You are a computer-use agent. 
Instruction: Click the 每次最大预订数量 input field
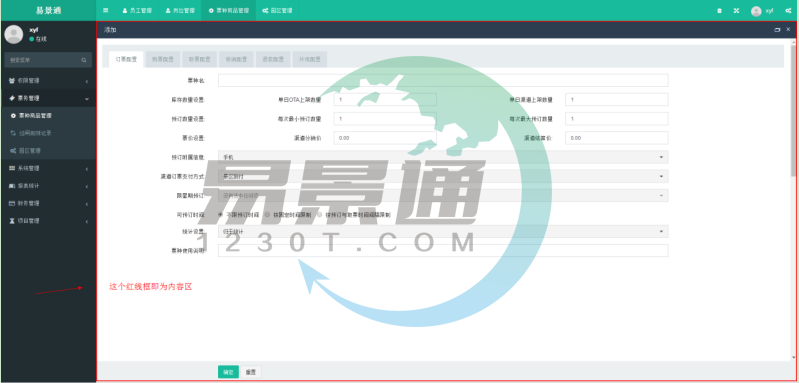(617, 119)
